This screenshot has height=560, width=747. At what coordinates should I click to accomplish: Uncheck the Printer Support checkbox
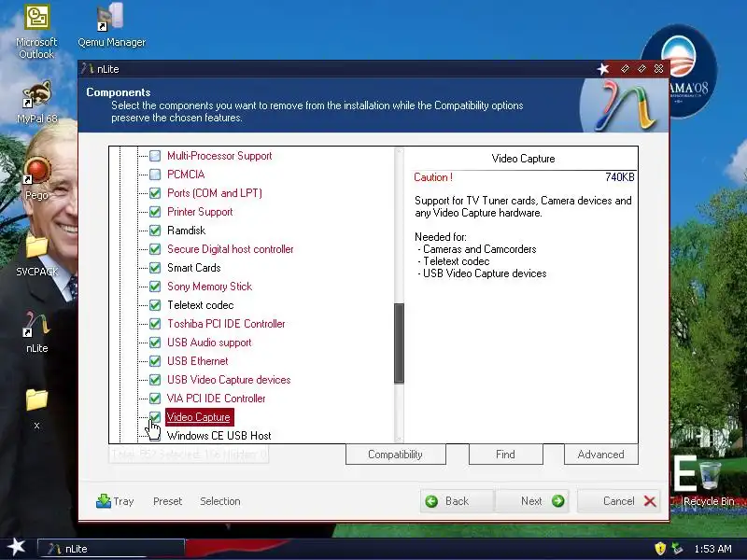(x=155, y=212)
